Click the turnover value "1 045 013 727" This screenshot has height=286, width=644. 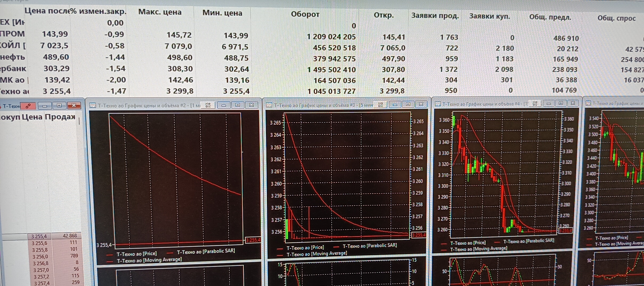(331, 92)
